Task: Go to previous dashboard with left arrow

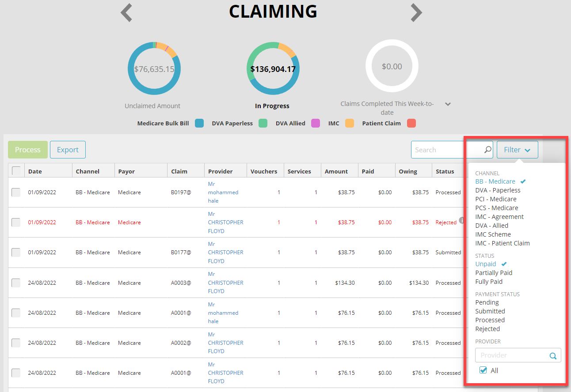Action: 126,12
